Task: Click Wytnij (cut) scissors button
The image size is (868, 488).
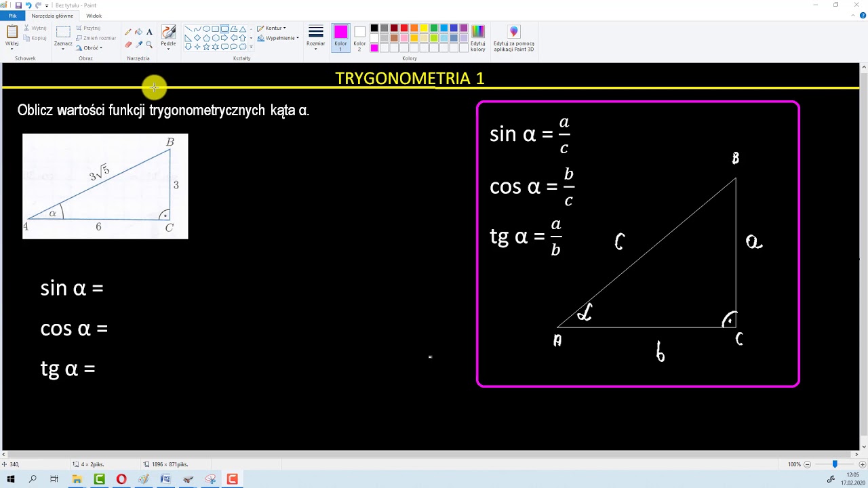Action: click(x=35, y=28)
